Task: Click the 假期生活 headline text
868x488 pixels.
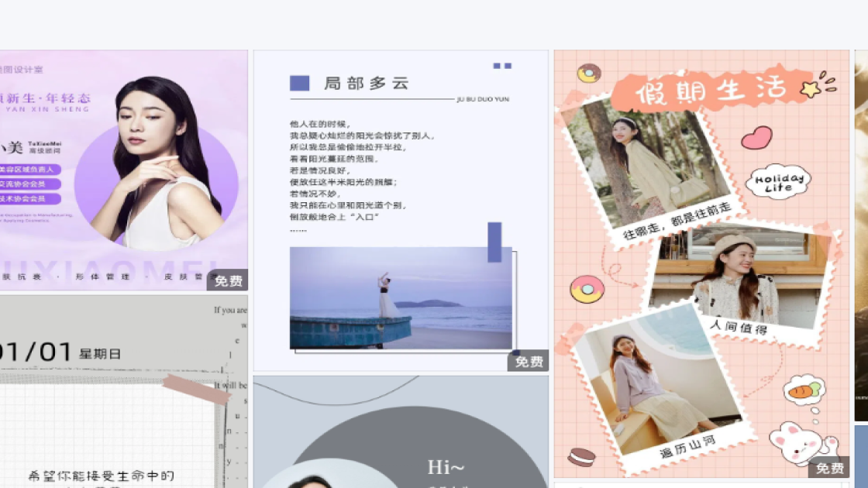Action: coord(710,90)
